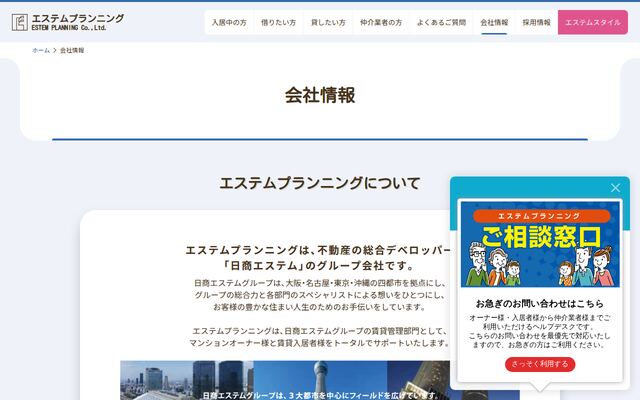Click the breadcrumb chevron separator
This screenshot has width=640, height=400.
tap(55, 50)
